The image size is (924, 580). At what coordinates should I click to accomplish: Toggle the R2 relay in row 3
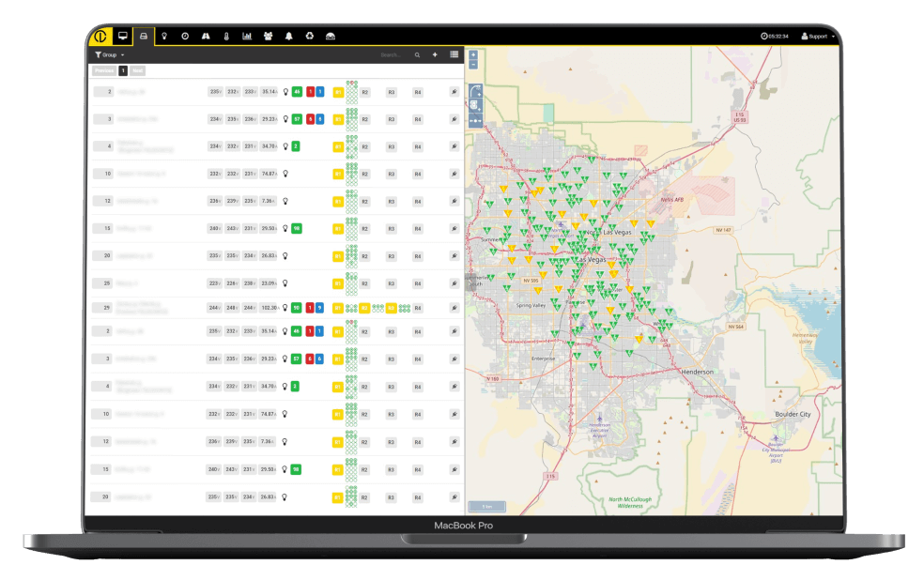click(x=365, y=119)
